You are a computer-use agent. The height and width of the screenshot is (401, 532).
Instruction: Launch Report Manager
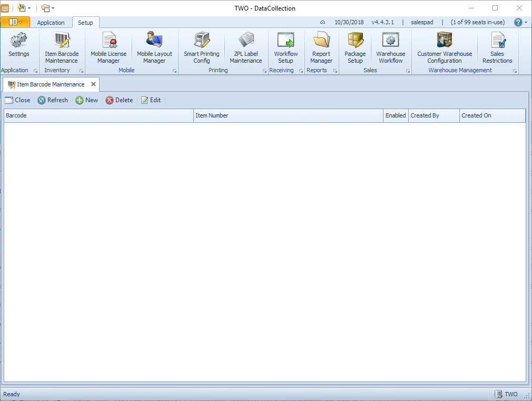tap(321, 47)
